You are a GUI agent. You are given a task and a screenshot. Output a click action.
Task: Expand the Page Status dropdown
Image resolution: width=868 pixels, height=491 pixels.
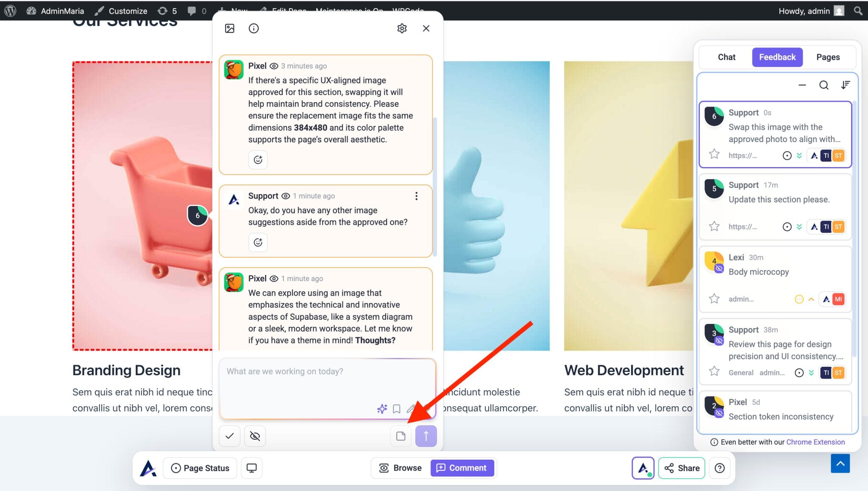click(200, 468)
